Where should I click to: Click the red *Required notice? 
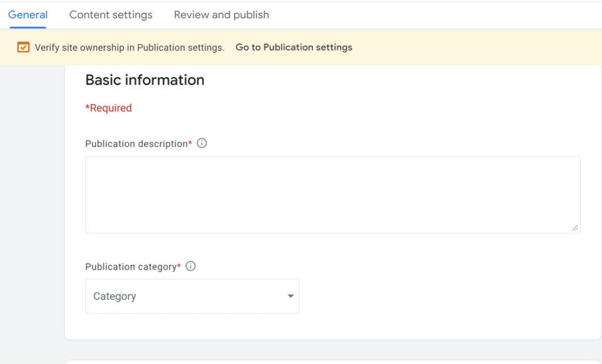(109, 107)
